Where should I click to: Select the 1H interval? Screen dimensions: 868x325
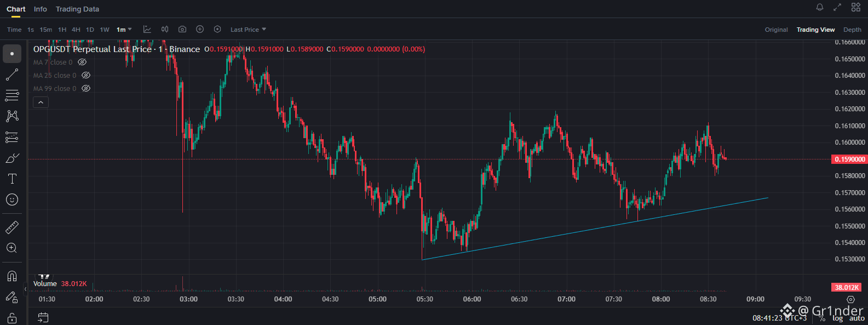pyautogui.click(x=62, y=30)
